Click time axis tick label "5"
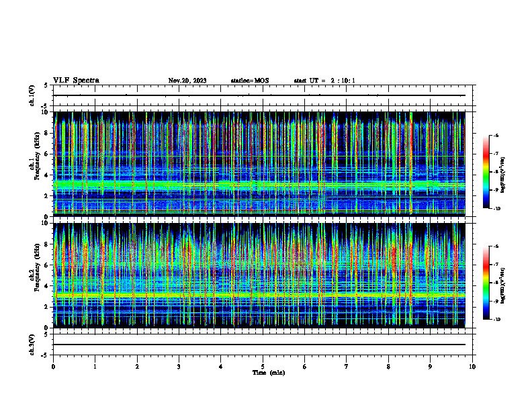This screenshot has height=411, width=532. (x=263, y=367)
